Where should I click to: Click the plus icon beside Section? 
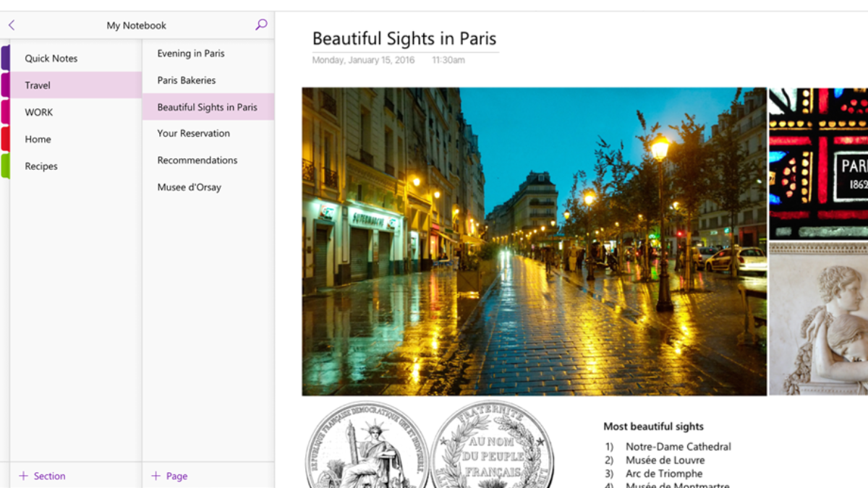coord(23,476)
